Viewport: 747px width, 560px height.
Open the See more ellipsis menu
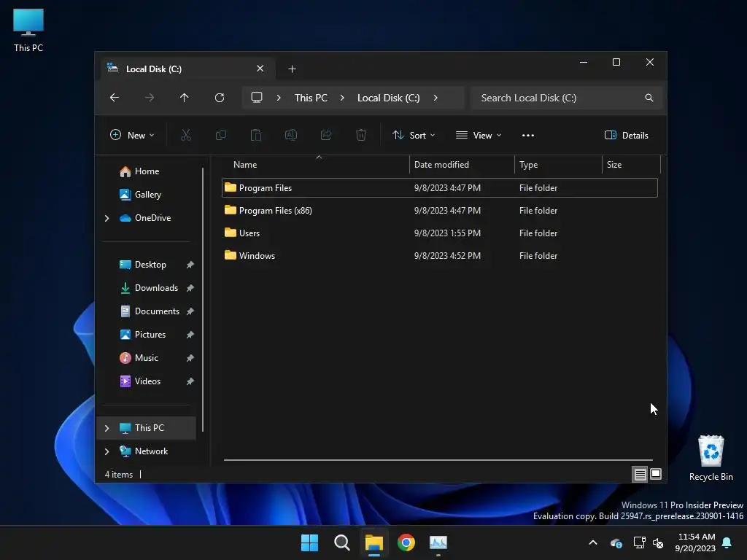point(528,135)
